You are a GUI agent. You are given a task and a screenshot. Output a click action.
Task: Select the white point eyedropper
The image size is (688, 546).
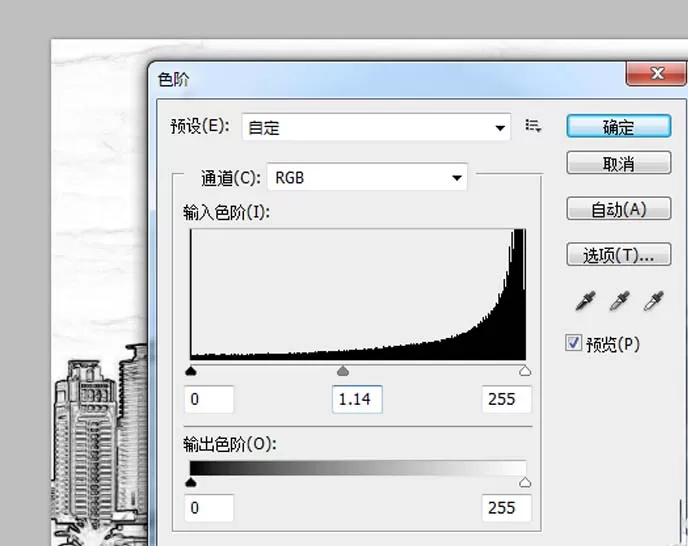(x=653, y=301)
